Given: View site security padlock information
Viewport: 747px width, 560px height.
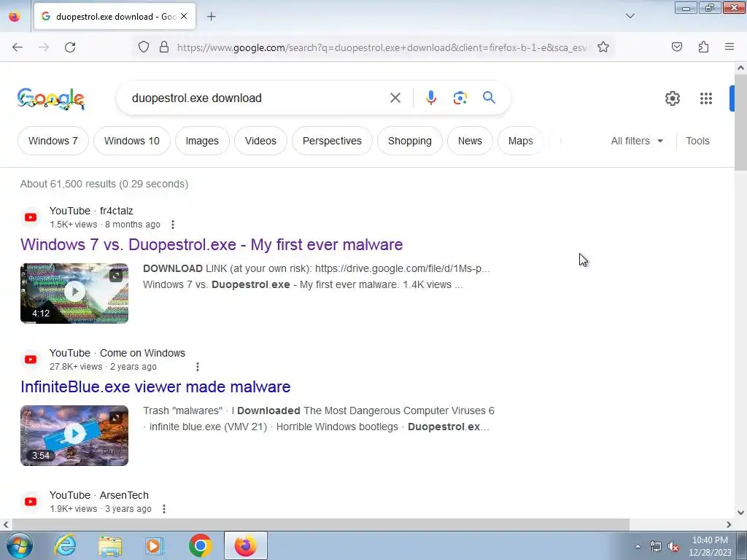Looking at the screenshot, I should pos(164,47).
